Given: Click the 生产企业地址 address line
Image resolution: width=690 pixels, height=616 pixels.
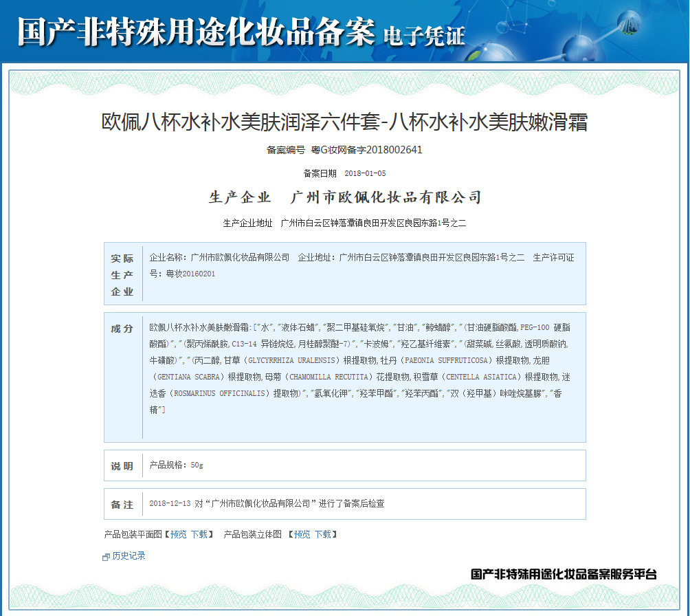Looking at the screenshot, I should tap(344, 223).
